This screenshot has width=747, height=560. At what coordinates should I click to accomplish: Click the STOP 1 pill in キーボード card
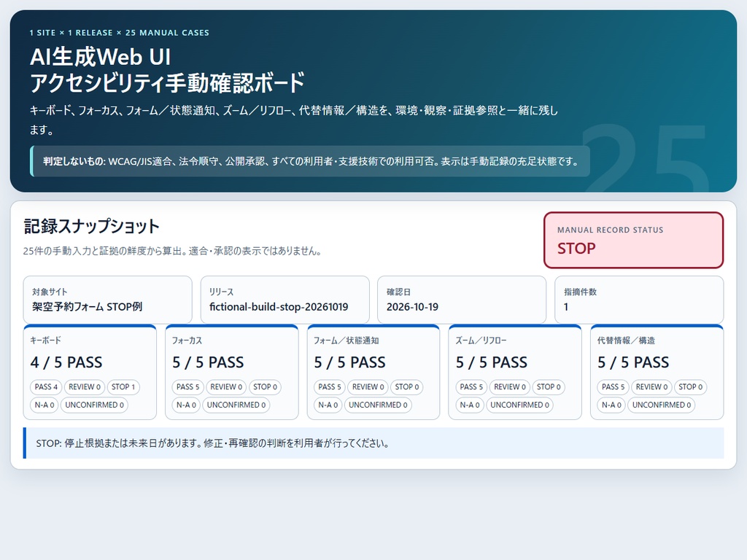tap(123, 387)
